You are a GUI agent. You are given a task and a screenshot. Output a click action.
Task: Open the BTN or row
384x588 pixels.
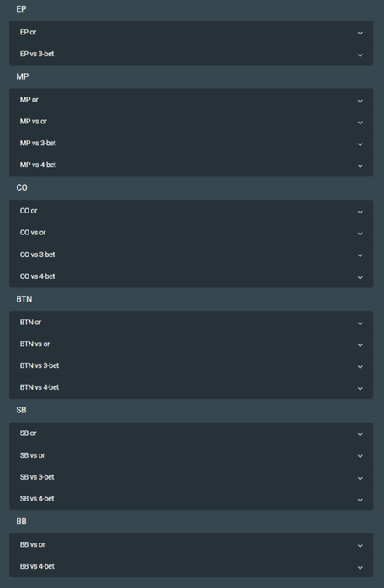click(191, 322)
